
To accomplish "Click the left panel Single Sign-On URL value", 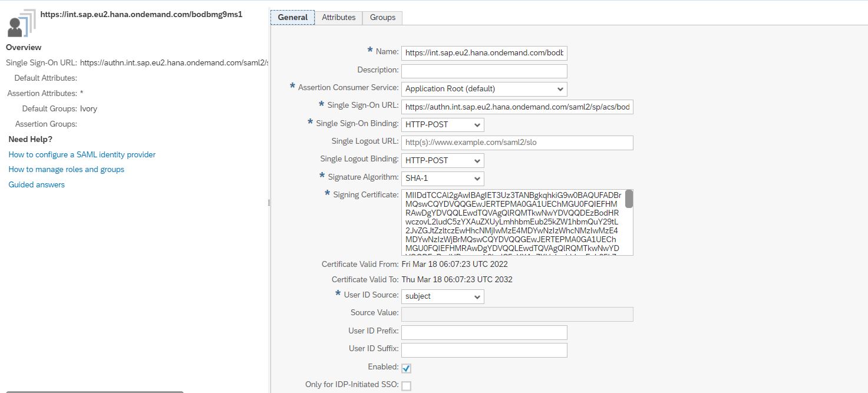I will [174, 62].
